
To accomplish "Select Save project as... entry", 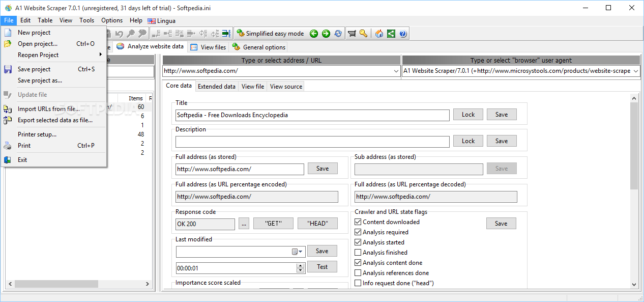I will tap(53, 80).
